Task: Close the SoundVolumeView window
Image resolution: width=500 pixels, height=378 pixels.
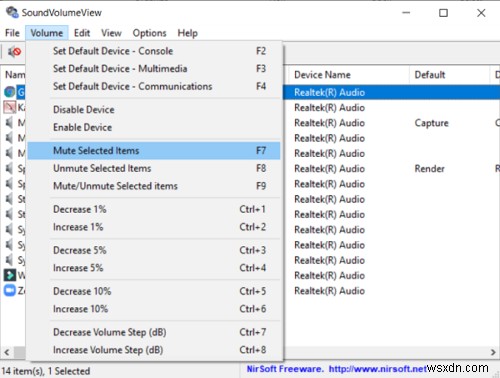Action: click(x=481, y=13)
